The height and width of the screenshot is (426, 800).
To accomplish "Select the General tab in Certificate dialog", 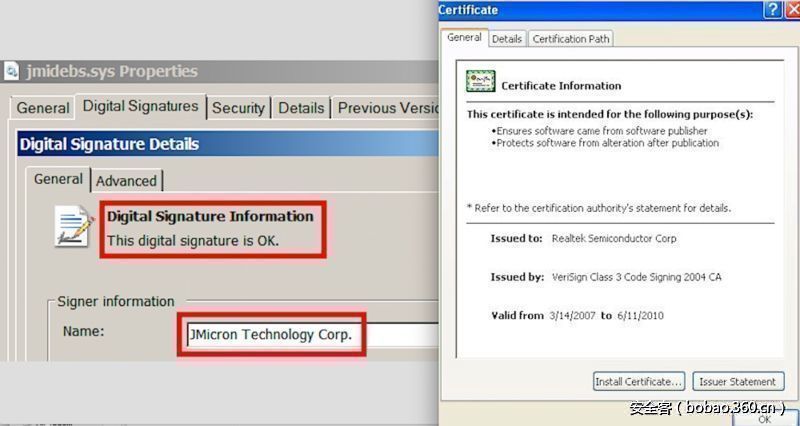I will [x=464, y=38].
